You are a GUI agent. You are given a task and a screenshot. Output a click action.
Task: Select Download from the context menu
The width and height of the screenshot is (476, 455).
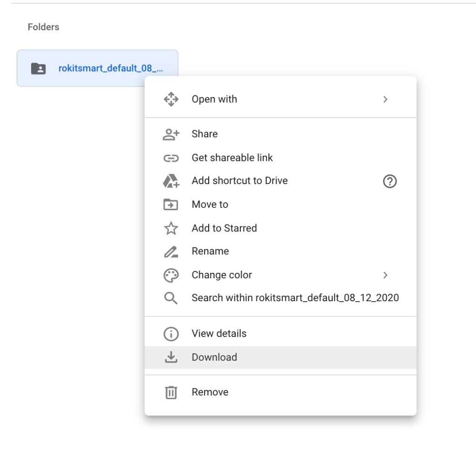point(214,357)
